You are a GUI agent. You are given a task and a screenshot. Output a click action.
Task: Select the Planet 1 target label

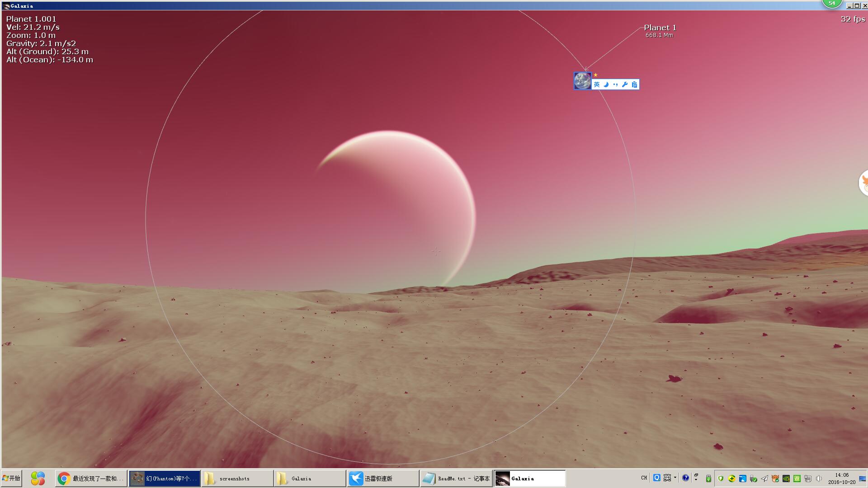tap(660, 28)
